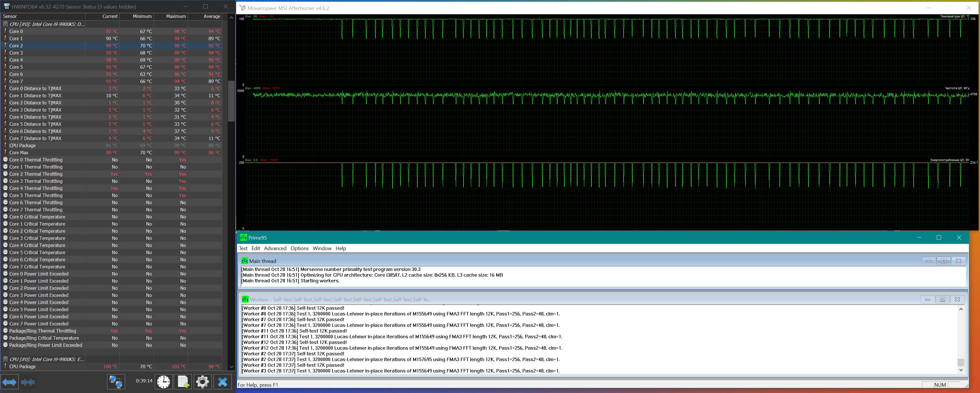Sort by the Maximum column header
Image resolution: width=980 pixels, height=393 pixels.
175,16
